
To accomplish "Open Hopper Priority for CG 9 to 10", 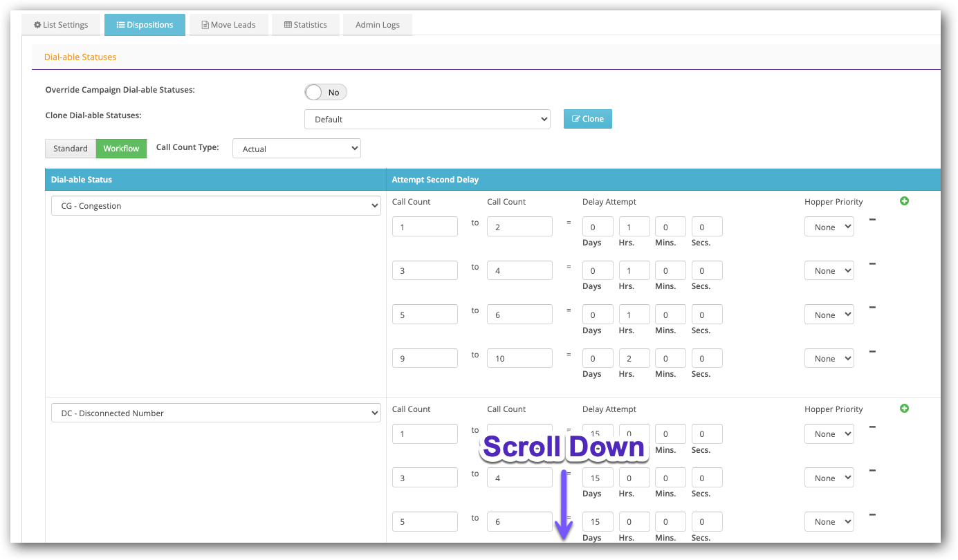I will [x=829, y=358].
